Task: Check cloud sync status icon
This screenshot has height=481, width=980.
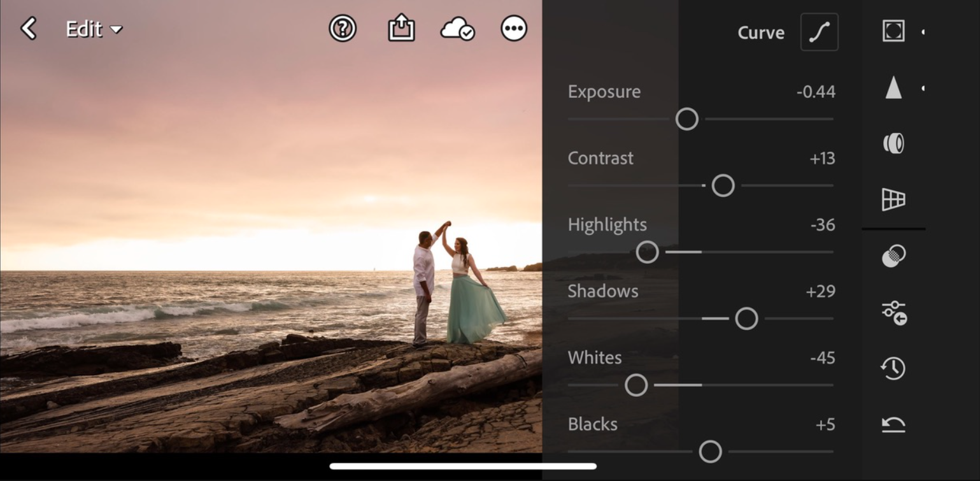Action: 457,29
